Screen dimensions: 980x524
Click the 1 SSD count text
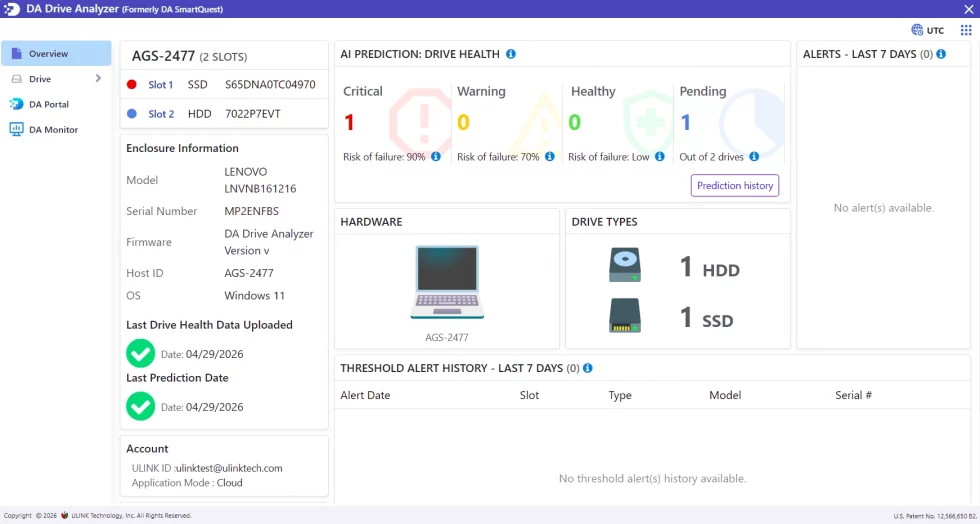click(x=706, y=319)
